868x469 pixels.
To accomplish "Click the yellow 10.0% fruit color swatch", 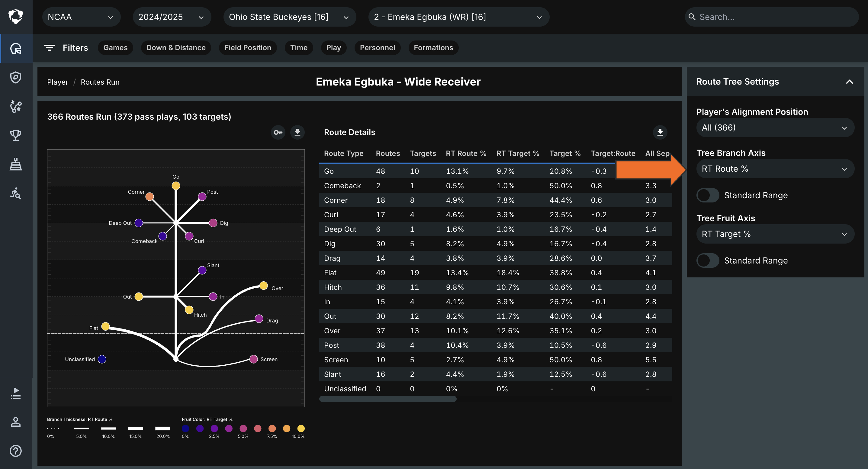I will coord(301,429).
